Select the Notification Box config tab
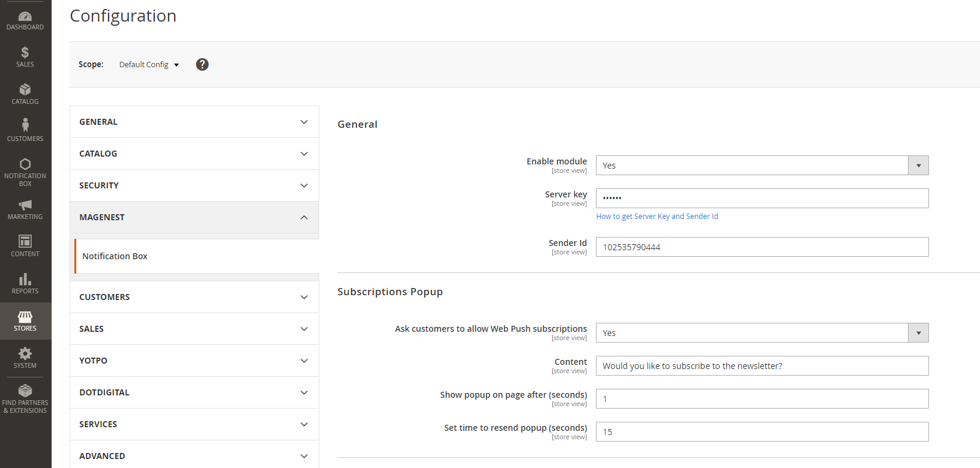This screenshot has height=468, width=980. 197,256
